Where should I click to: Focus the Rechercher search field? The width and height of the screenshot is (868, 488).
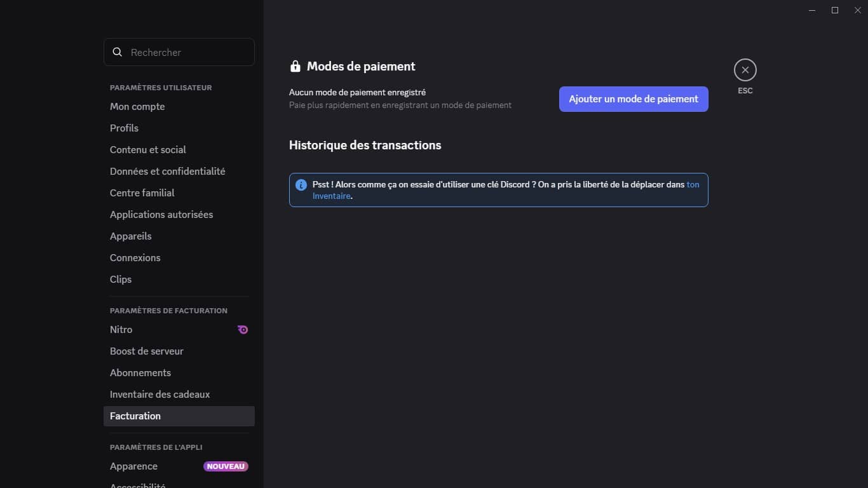187,52
